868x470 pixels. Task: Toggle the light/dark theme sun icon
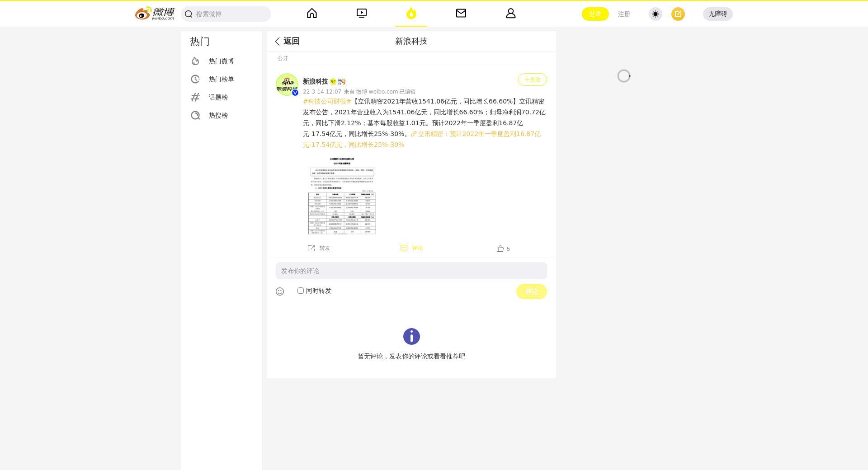click(x=656, y=14)
